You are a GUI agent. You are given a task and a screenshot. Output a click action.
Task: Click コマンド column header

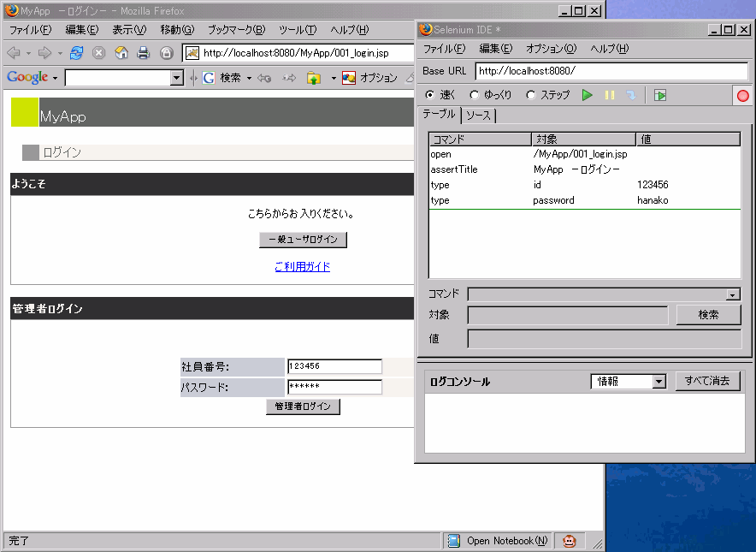point(481,139)
